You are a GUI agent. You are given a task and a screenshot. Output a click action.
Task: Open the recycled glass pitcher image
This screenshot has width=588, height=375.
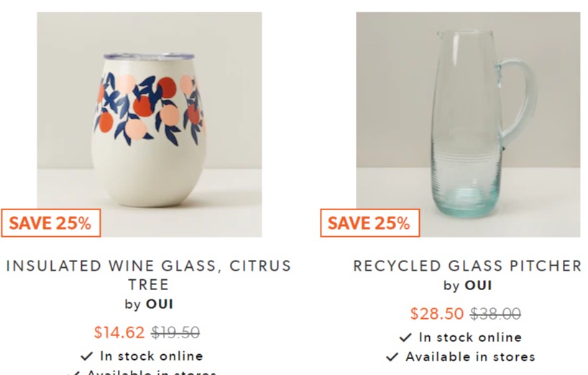[x=468, y=125]
